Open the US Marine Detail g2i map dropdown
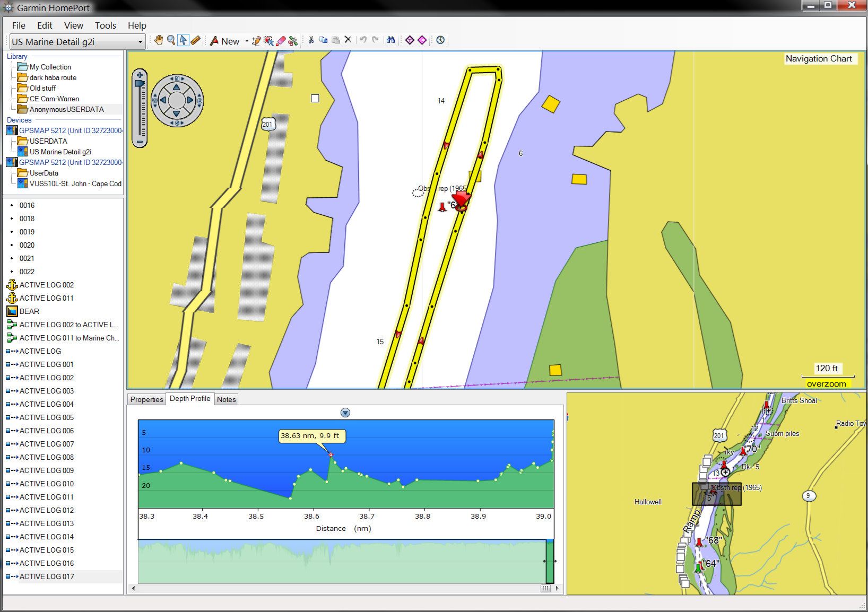The image size is (868, 612). [x=77, y=41]
